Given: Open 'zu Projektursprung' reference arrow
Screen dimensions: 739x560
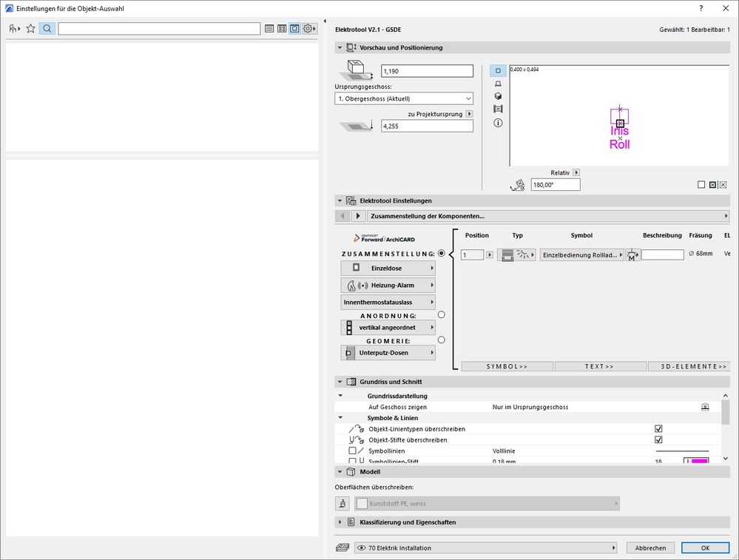Looking at the screenshot, I should point(469,114).
